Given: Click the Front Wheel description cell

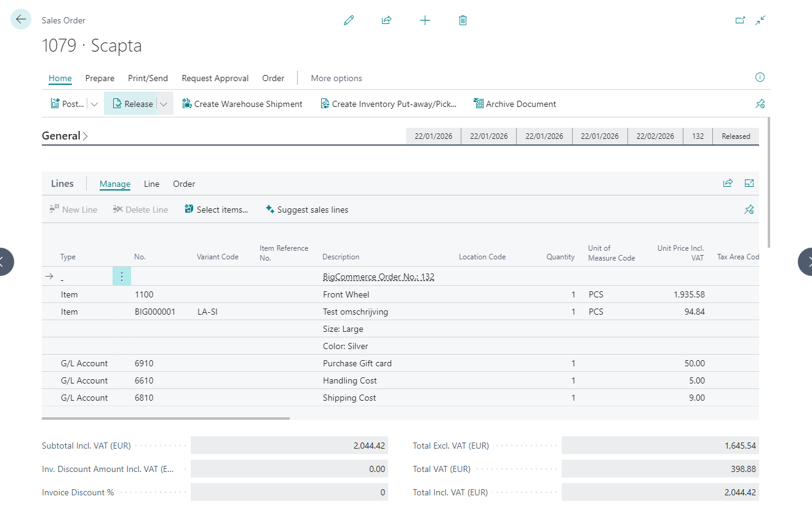Looking at the screenshot, I should click(346, 294).
